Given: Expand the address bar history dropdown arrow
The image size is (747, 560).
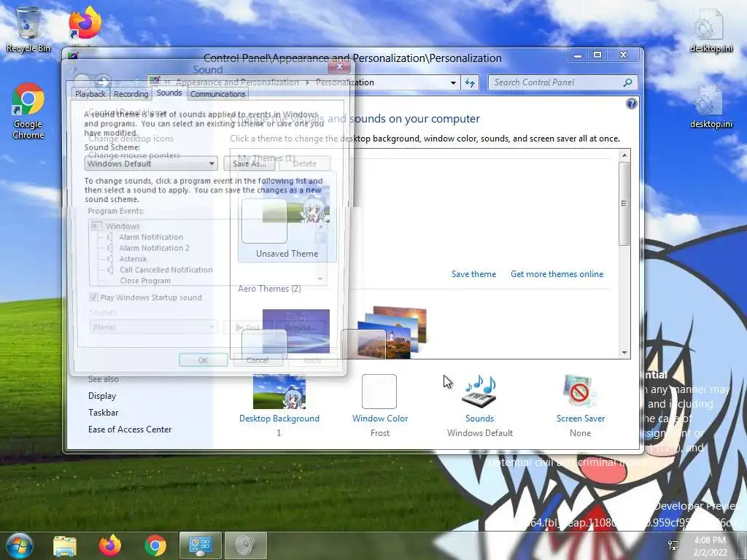Looking at the screenshot, I should tap(453, 82).
